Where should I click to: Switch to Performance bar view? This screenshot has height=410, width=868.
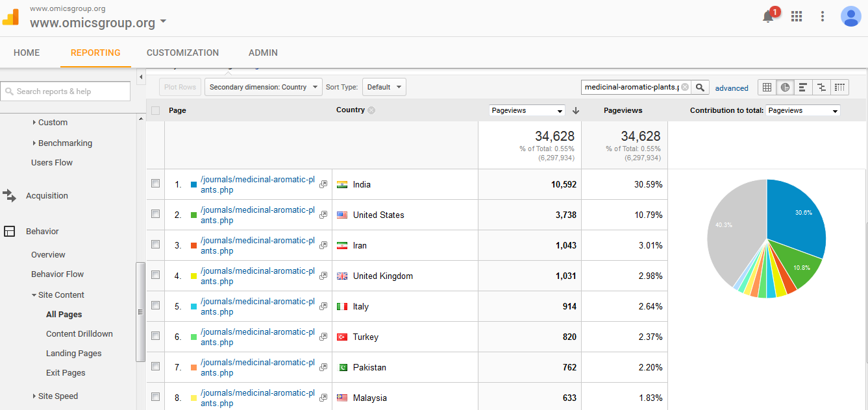(804, 87)
